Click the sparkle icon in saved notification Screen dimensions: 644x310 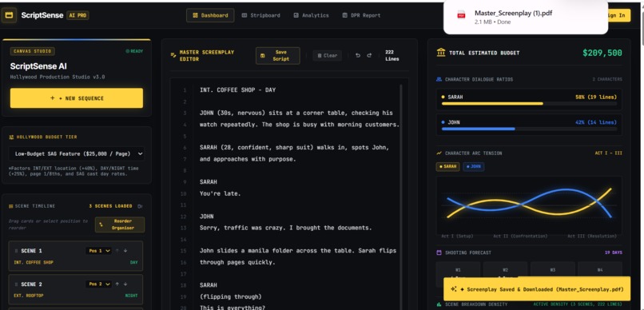pyautogui.click(x=453, y=289)
